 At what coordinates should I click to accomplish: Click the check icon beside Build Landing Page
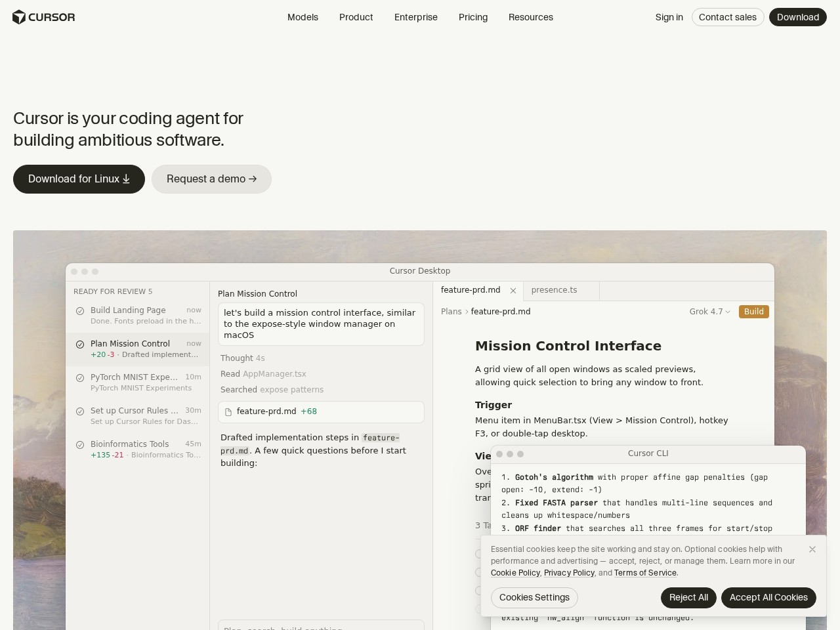coord(80,311)
